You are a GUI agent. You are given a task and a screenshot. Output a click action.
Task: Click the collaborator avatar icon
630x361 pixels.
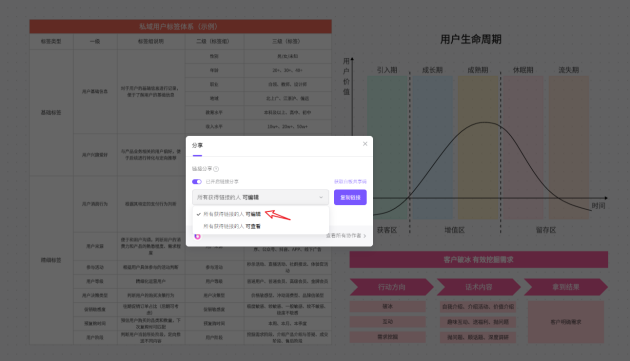point(197,236)
